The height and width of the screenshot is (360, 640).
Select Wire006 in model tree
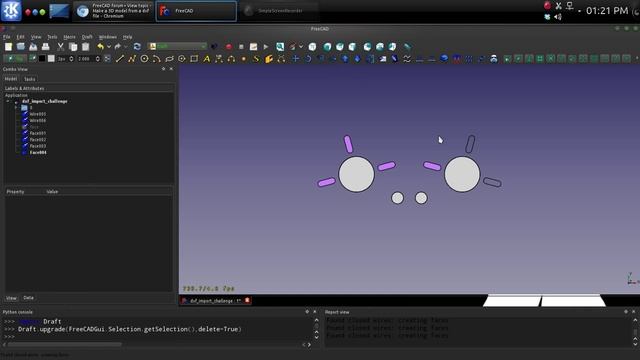tap(38, 120)
